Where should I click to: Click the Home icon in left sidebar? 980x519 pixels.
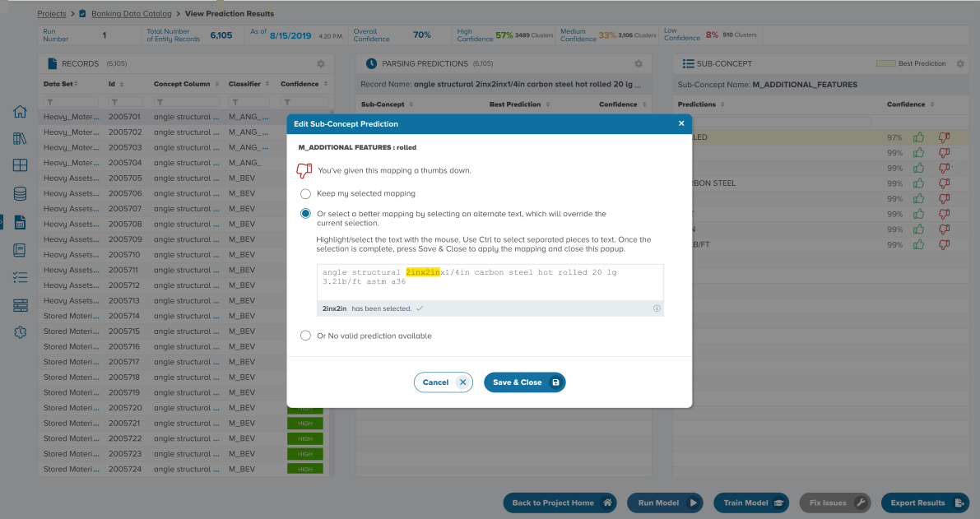(x=21, y=113)
